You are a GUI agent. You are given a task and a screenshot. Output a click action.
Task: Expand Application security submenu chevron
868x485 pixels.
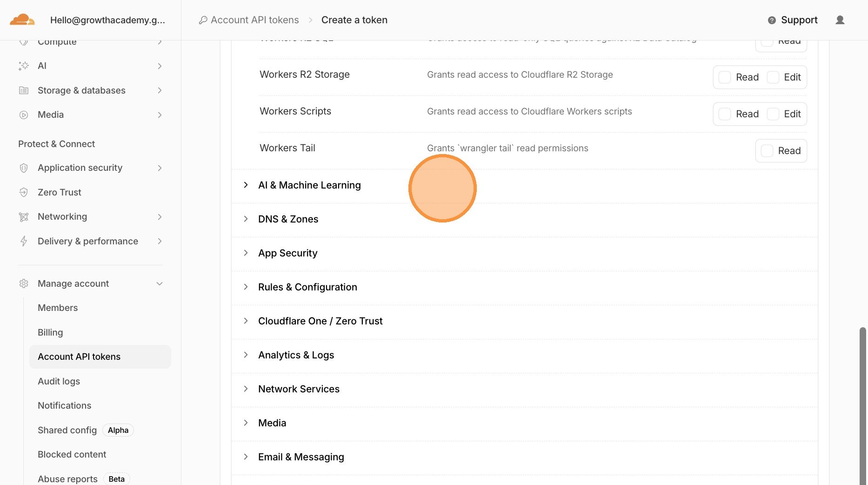[x=160, y=168]
